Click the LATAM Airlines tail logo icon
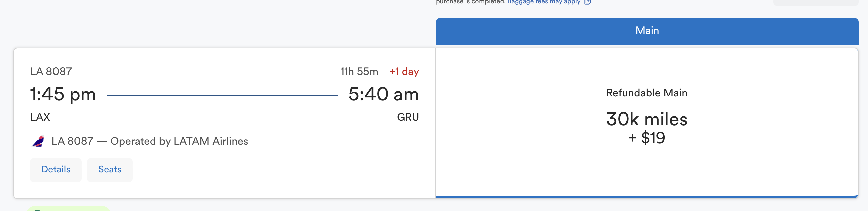Image resolution: width=868 pixels, height=211 pixels. click(x=38, y=141)
